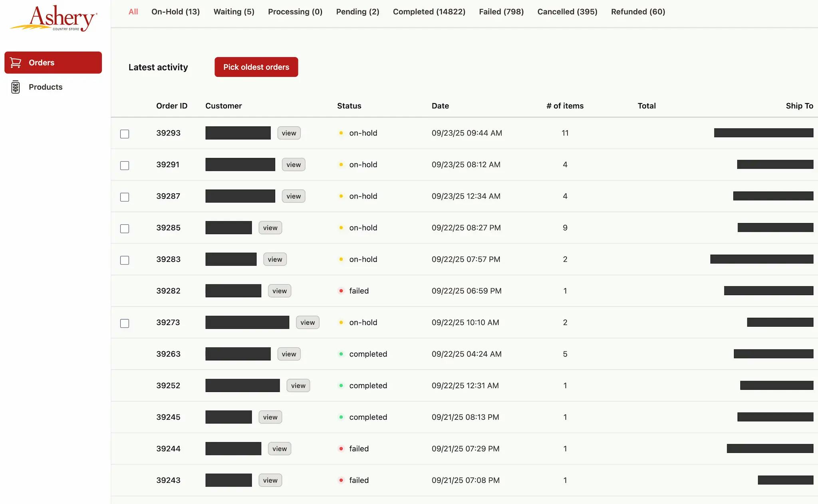The width and height of the screenshot is (818, 504).
Task: Open view for customer of order 39252
Action: point(298,385)
